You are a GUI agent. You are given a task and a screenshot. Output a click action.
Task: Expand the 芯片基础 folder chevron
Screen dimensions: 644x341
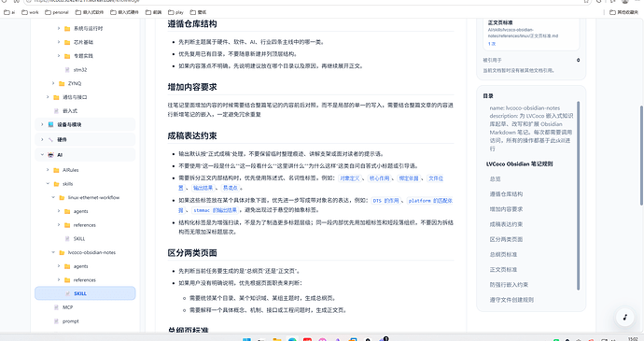[x=58, y=42]
